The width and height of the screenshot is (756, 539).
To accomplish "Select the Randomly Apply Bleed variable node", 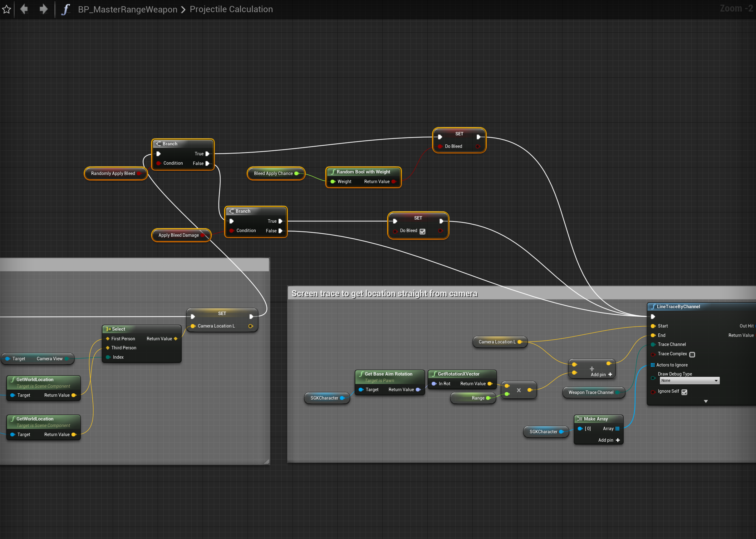I will [x=113, y=173].
